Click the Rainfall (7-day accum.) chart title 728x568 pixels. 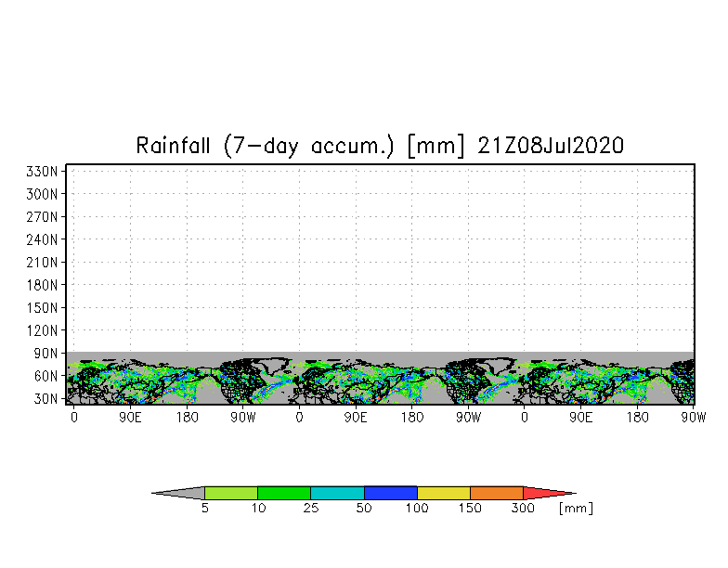coord(380,146)
